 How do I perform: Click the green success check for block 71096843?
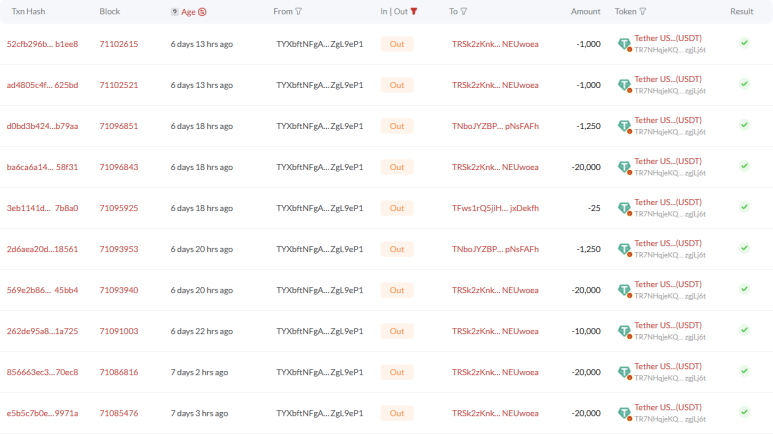pyautogui.click(x=744, y=166)
